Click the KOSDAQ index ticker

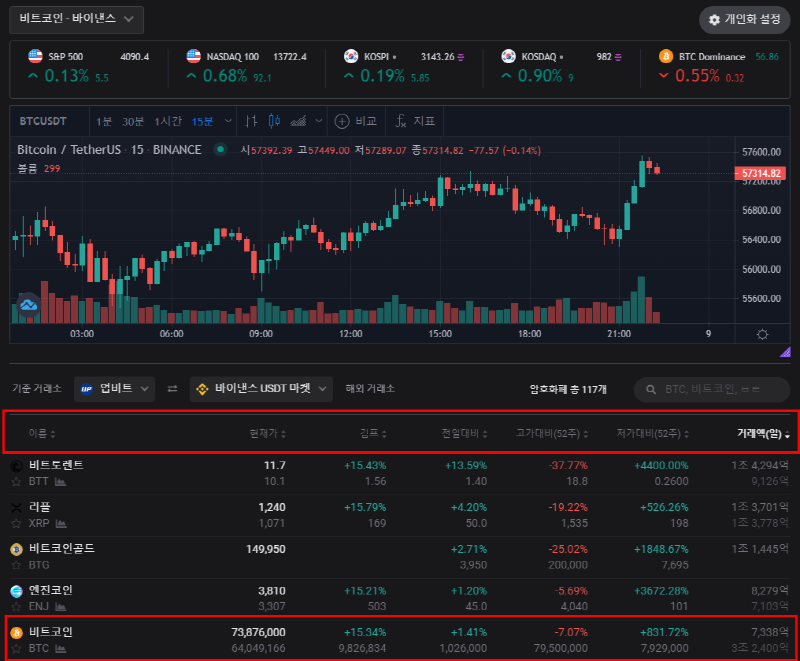pyautogui.click(x=562, y=68)
